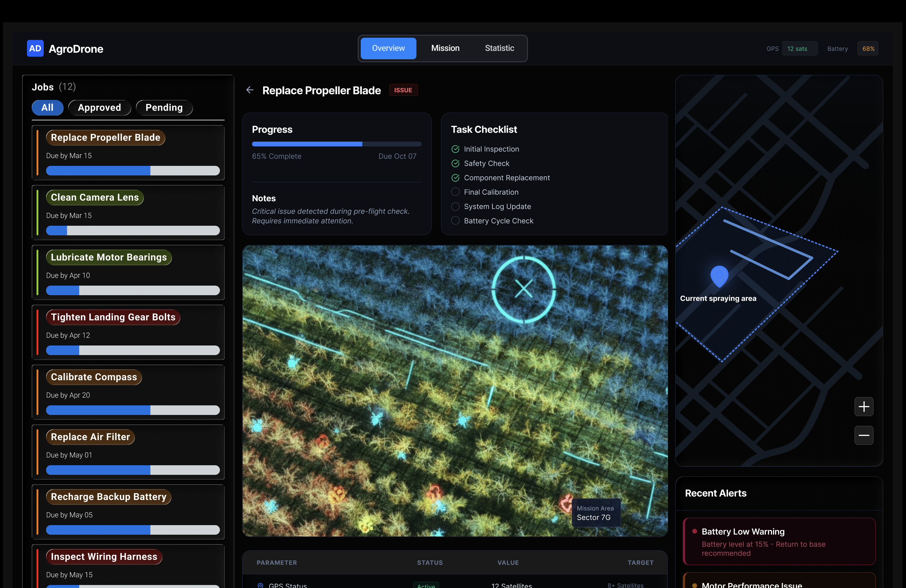Open the Clean Camera Lens job
The image size is (906, 588).
coord(128,213)
